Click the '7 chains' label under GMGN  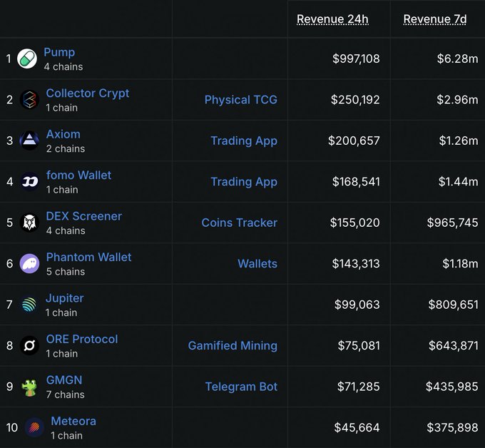[66, 394]
